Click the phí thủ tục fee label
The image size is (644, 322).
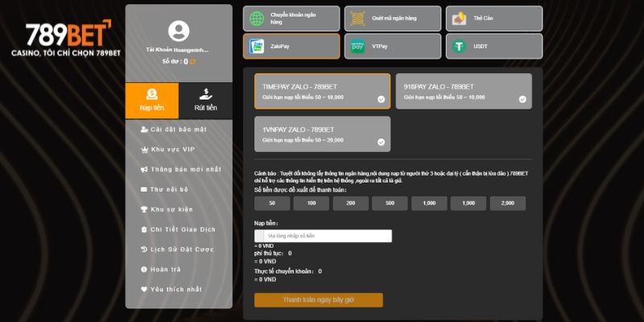[x=269, y=254]
